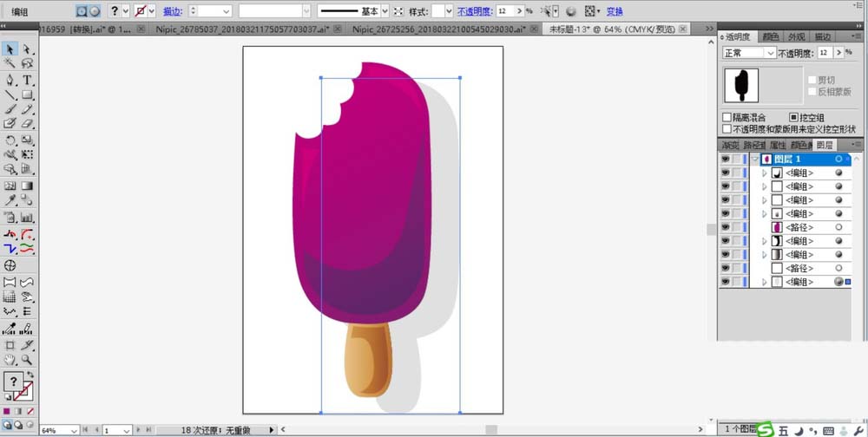This screenshot has height=437, width=868.
Task: Select the Rectangle tool
Action: coord(27,95)
